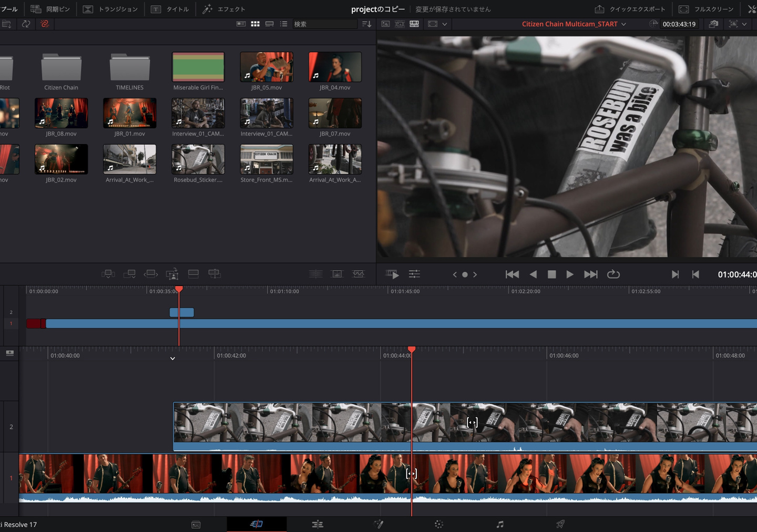
Task: Jump to next marker arrow
Action: click(x=475, y=274)
